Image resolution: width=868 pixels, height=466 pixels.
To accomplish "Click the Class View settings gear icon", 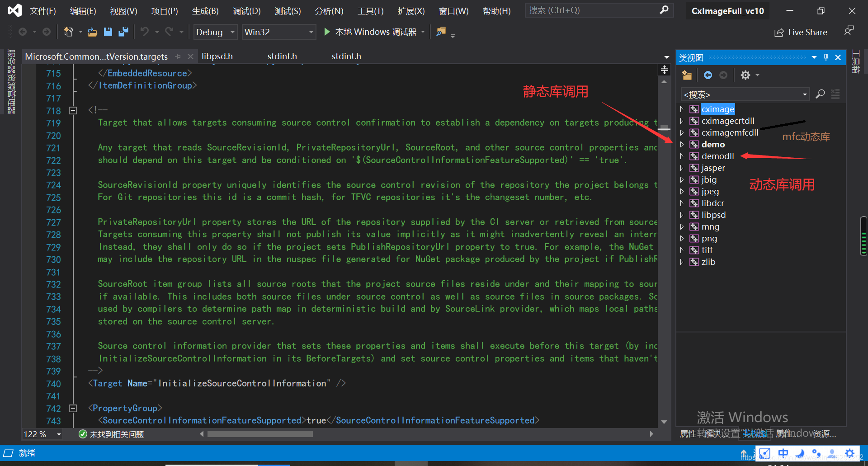I will (745, 75).
